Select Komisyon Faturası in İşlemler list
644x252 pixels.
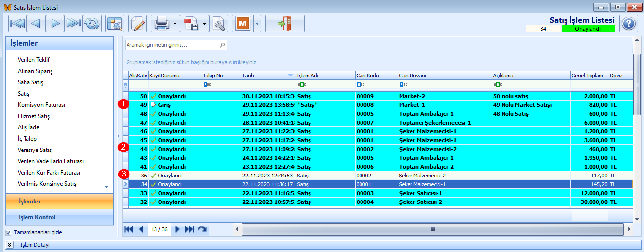click(41, 105)
